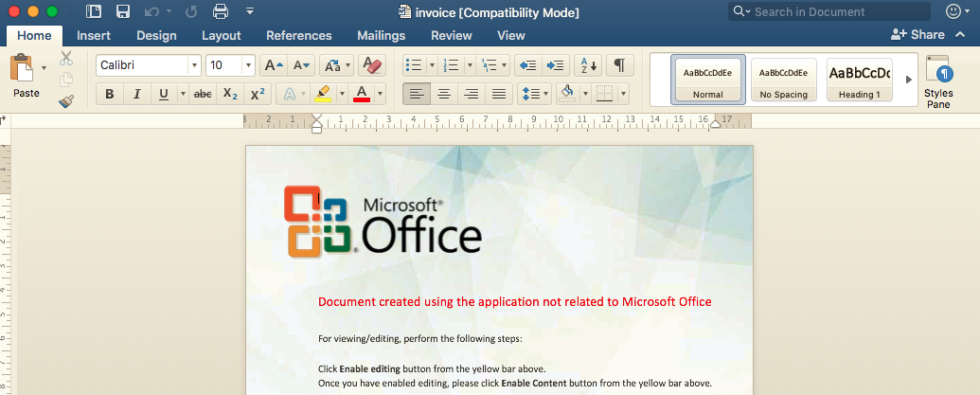Open the font size 10 dropdown
This screenshot has height=395, width=980.
(x=249, y=65)
